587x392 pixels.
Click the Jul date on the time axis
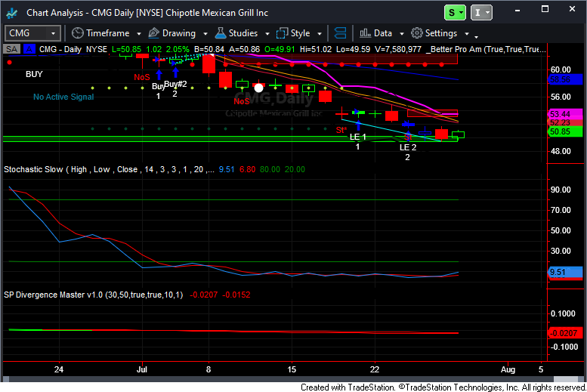click(x=142, y=369)
